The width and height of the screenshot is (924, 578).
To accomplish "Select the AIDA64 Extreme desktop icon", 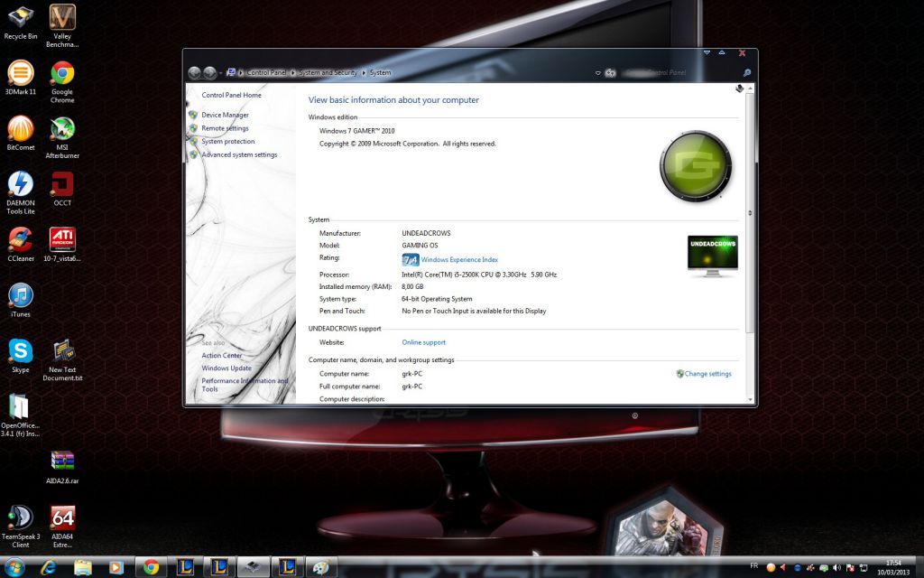I will coord(62,527).
